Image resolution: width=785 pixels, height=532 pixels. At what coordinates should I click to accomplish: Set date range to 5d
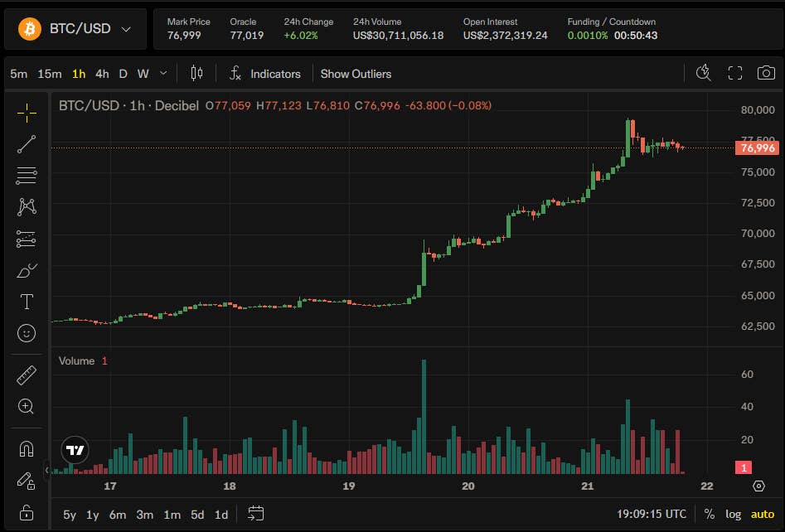pyautogui.click(x=197, y=515)
